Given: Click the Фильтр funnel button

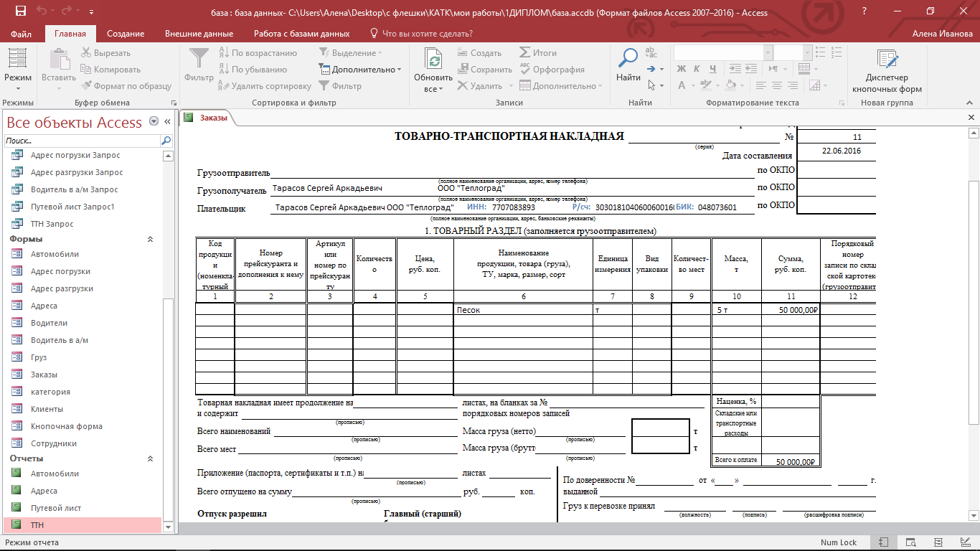Looking at the screenshot, I should (198, 65).
